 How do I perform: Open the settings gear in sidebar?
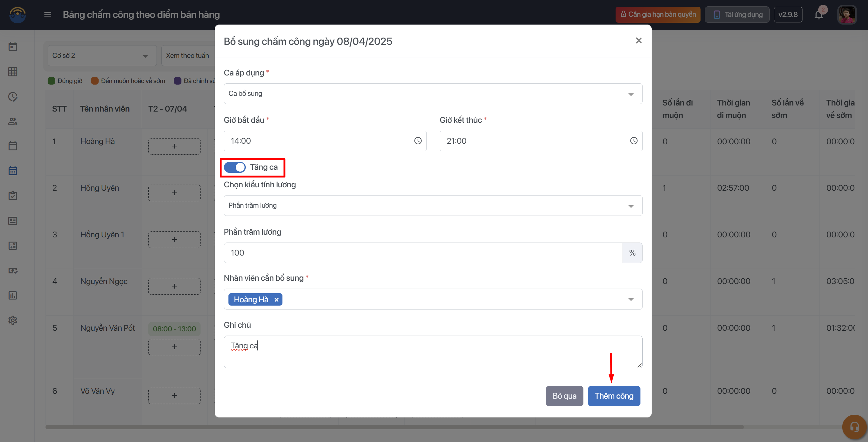pyautogui.click(x=13, y=320)
